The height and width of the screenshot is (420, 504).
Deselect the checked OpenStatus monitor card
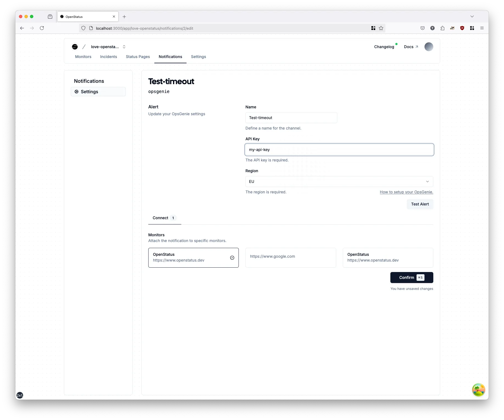coord(193,258)
